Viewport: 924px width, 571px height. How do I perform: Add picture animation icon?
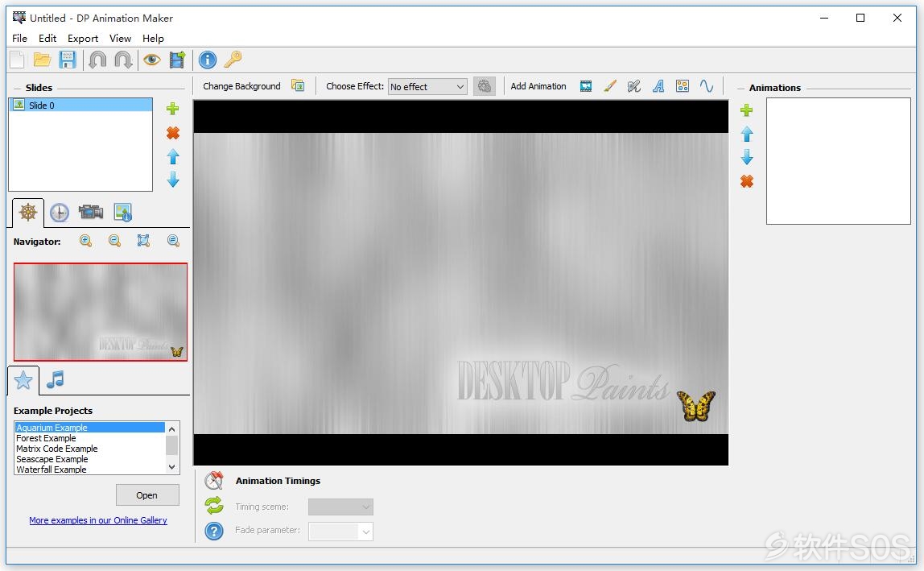[586, 86]
